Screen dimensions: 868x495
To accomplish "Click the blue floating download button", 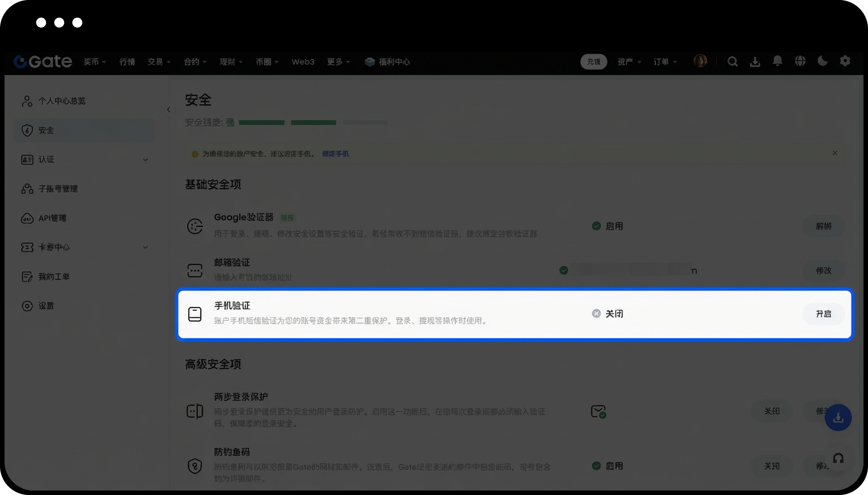I will click(x=838, y=418).
